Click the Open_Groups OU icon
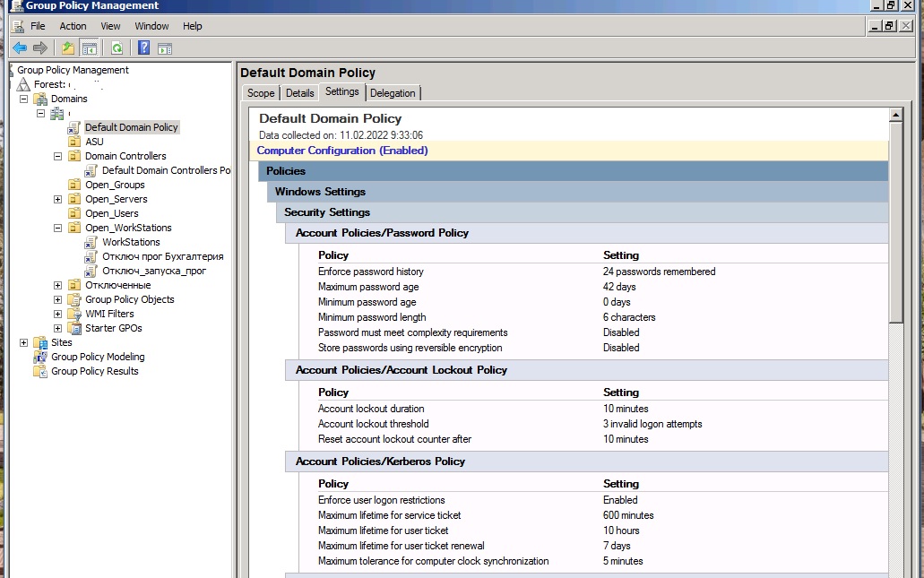The width and height of the screenshot is (924, 578). point(74,185)
